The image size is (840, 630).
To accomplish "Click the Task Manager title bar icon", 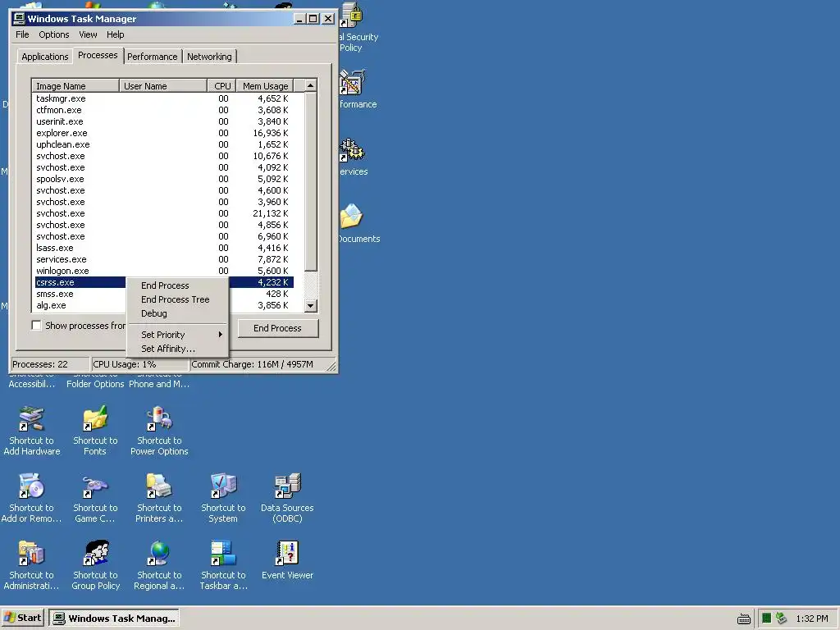I will [x=20, y=18].
